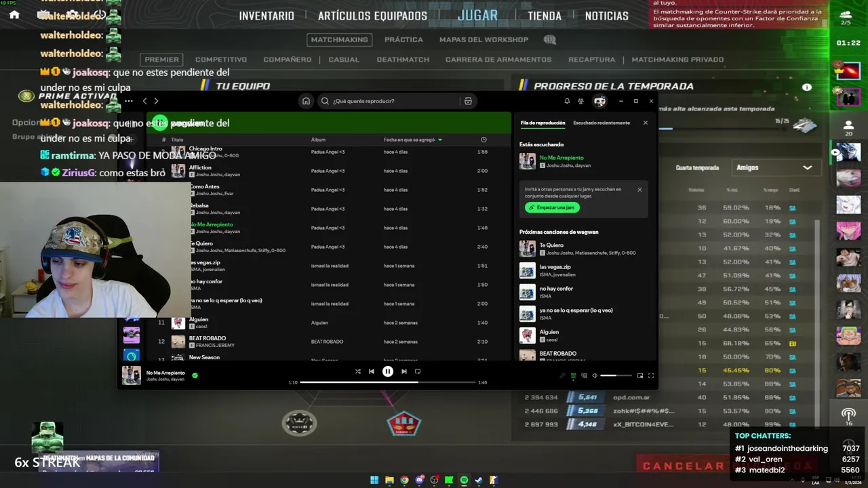
Task: Click the 'Empezar una jam' button
Action: pos(552,207)
